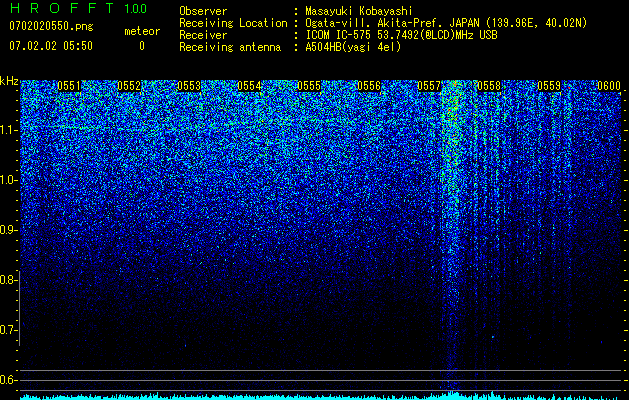
Task: Click the 0.9 kHz axis label
Action: (9, 230)
